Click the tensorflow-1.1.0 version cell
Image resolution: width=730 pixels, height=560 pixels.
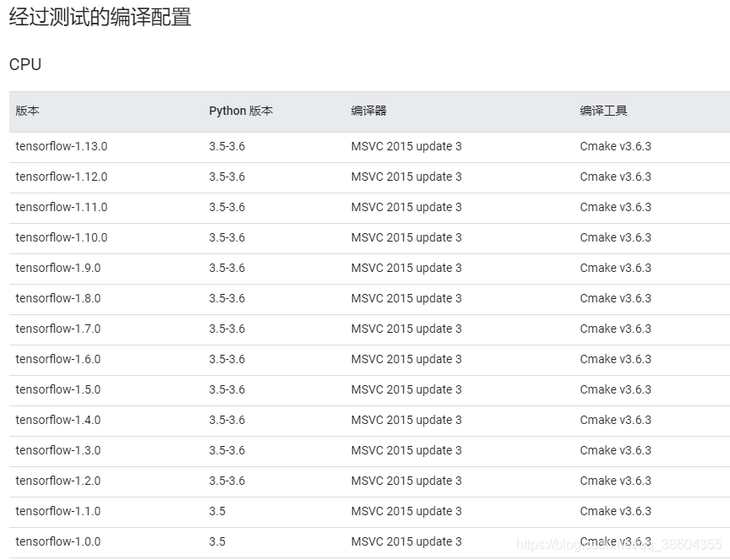coord(58,511)
